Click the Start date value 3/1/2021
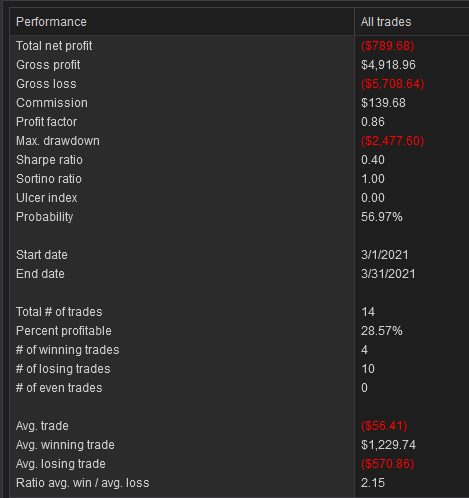Viewport: 469px width, 498px height. [x=384, y=255]
